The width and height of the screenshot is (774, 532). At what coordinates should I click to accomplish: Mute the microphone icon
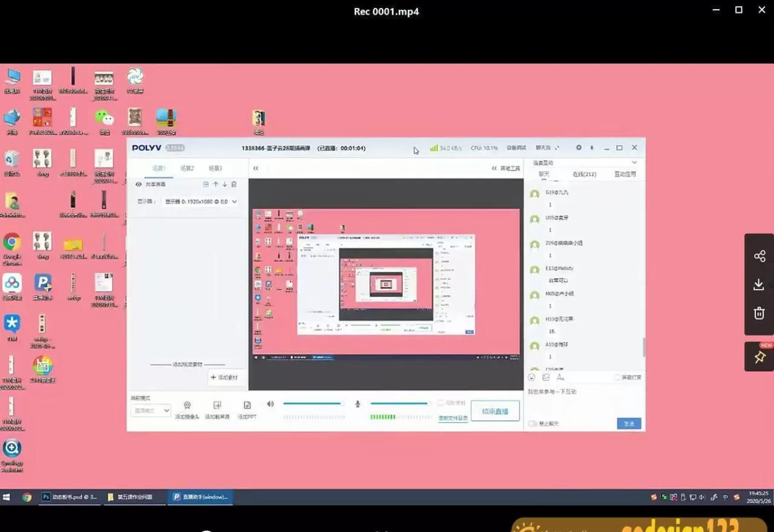click(x=357, y=404)
